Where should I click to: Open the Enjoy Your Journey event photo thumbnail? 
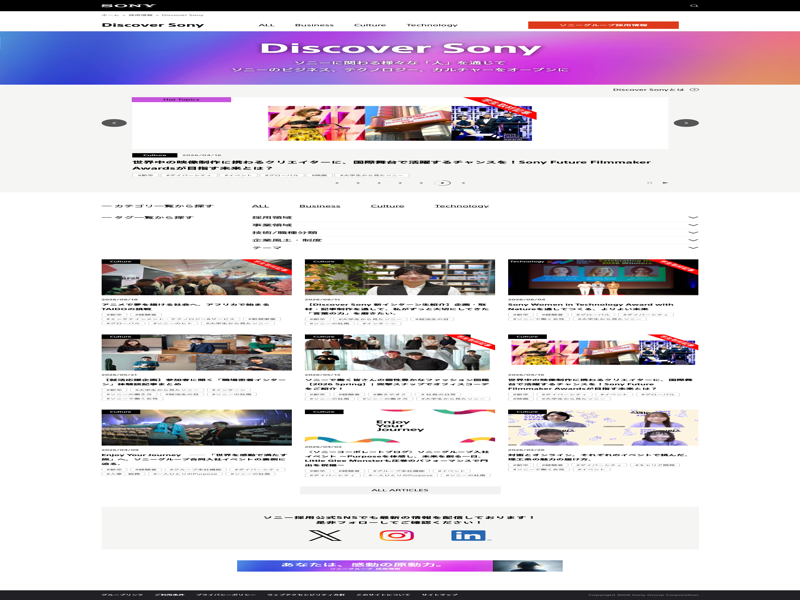(196, 428)
